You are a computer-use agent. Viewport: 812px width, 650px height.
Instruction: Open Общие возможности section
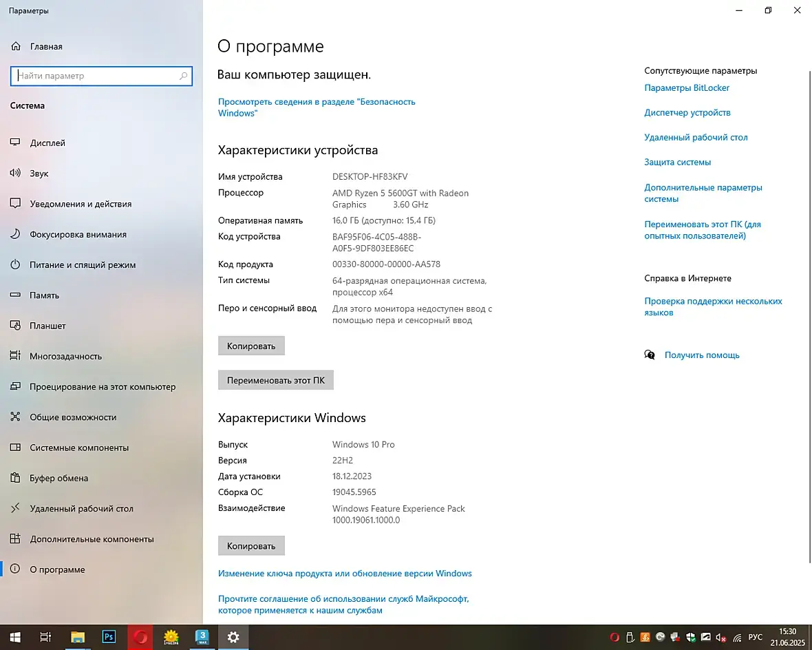click(x=63, y=417)
